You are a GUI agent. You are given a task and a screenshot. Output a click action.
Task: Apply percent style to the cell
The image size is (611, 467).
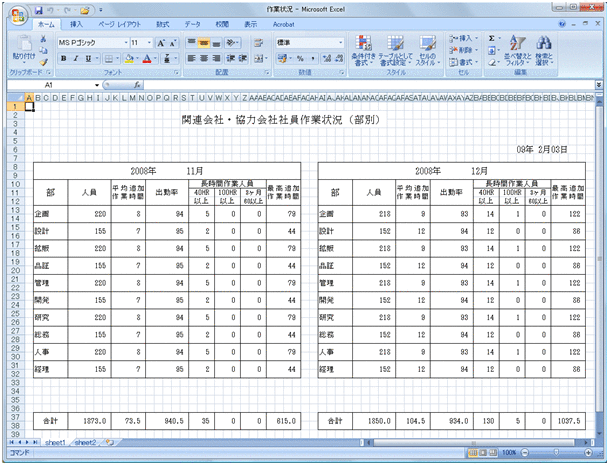click(300, 59)
